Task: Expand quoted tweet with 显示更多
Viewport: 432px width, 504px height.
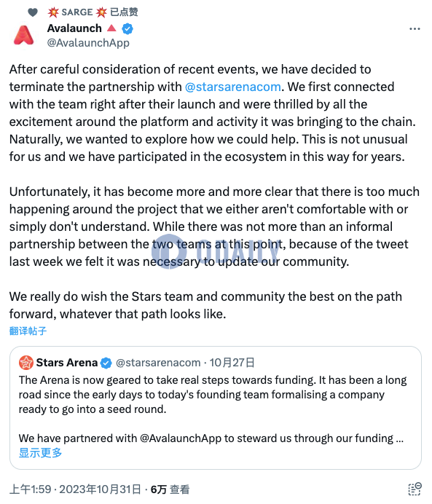Action: pyautogui.click(x=40, y=452)
